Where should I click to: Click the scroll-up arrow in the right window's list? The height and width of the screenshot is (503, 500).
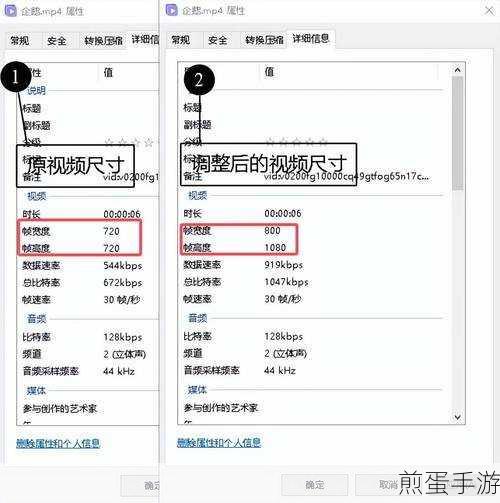point(458,70)
